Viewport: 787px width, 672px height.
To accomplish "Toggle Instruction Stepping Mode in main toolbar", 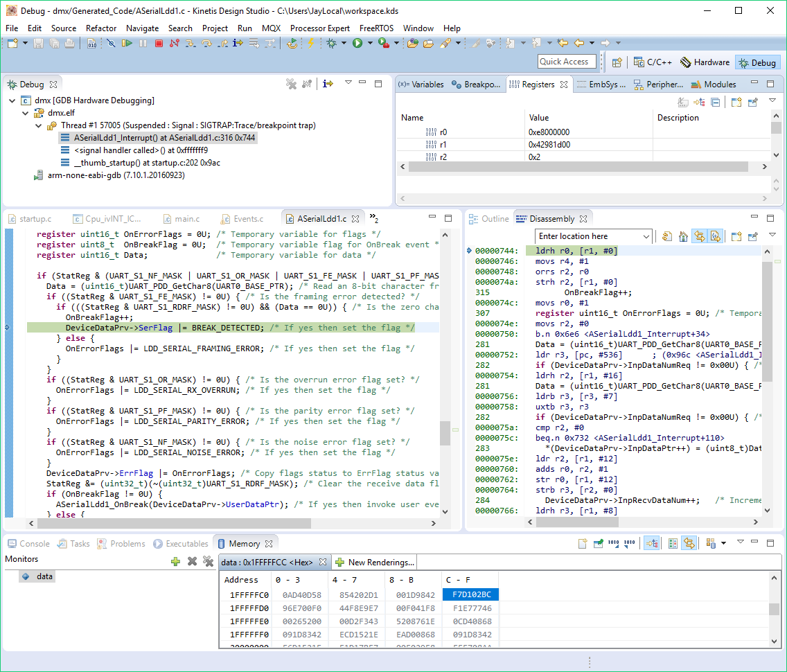I will (238, 44).
